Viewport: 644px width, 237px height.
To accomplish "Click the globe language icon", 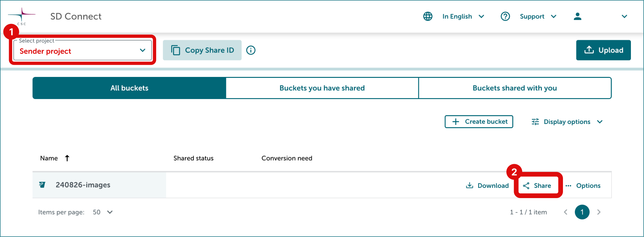I will coord(428,16).
